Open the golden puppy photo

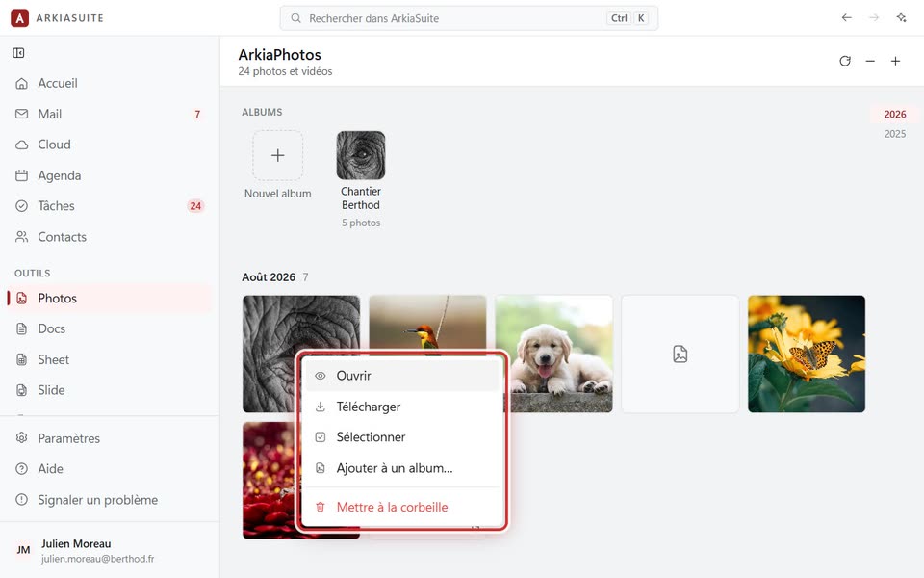554,354
